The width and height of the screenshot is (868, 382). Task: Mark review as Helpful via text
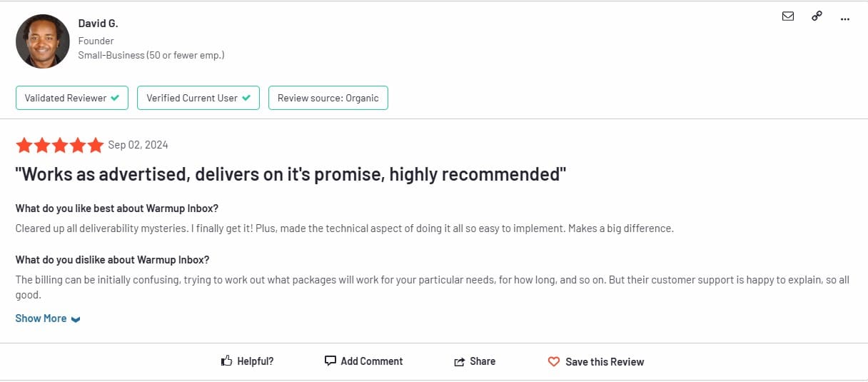tap(256, 361)
